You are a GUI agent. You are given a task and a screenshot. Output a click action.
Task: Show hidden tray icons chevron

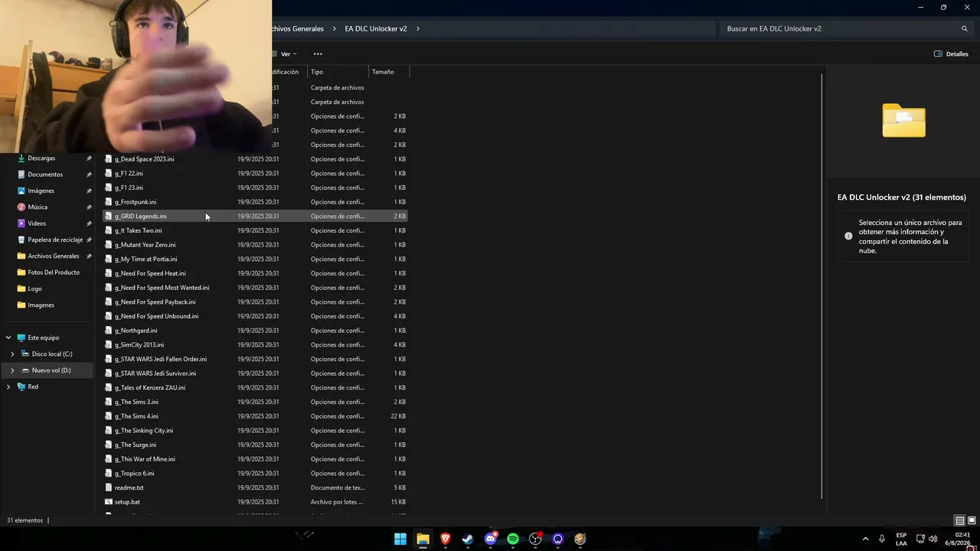coord(865,539)
